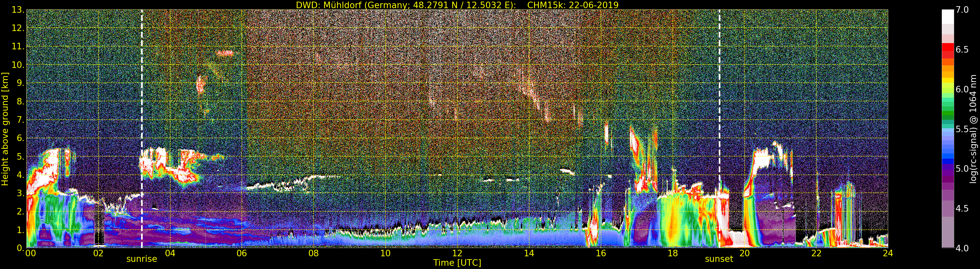Click the colorbar 4.5 value label
Viewport: 980px width, 269px height.
(962, 209)
